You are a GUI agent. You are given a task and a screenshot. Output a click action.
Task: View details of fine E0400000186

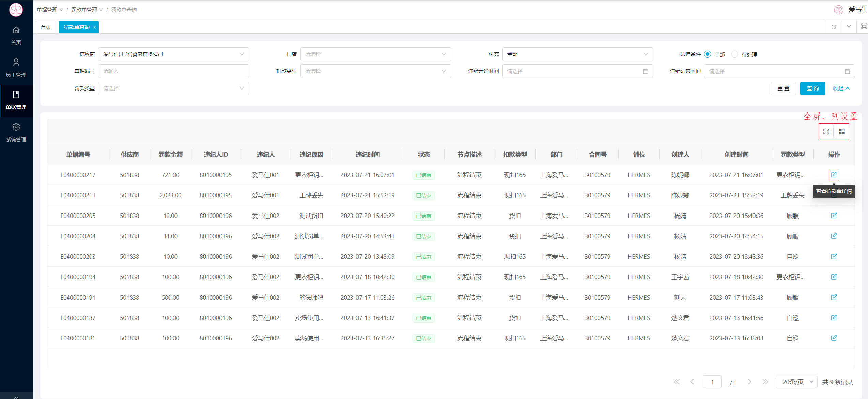click(x=834, y=338)
